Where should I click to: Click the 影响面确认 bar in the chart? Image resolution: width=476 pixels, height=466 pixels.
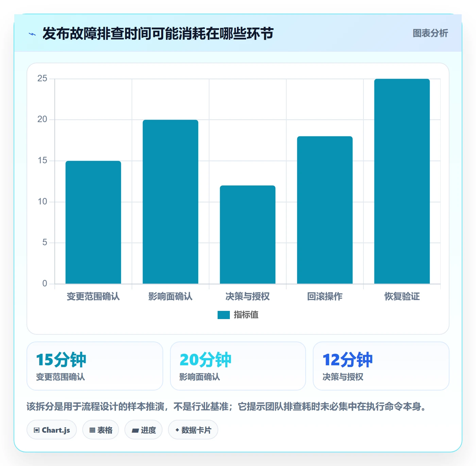[170, 202]
